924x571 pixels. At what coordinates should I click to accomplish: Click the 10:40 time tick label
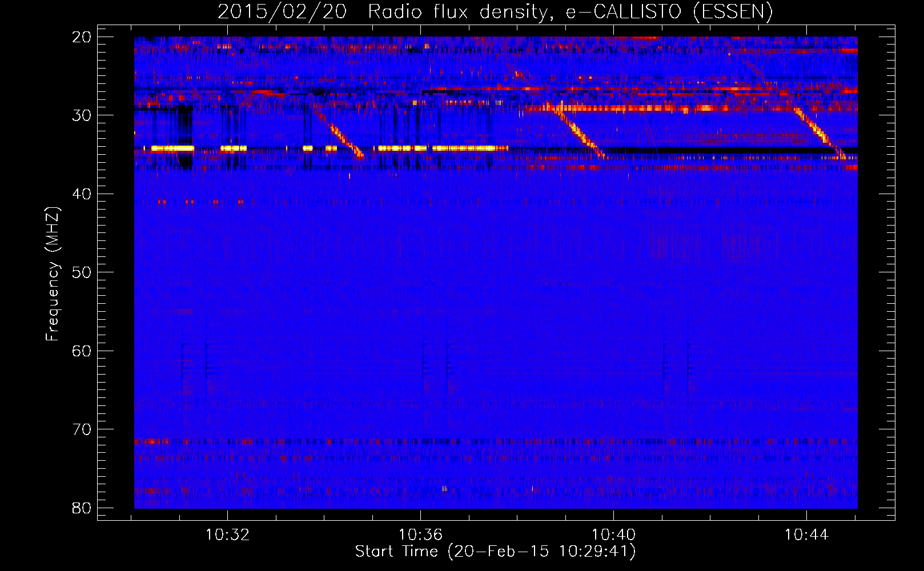pos(613,535)
